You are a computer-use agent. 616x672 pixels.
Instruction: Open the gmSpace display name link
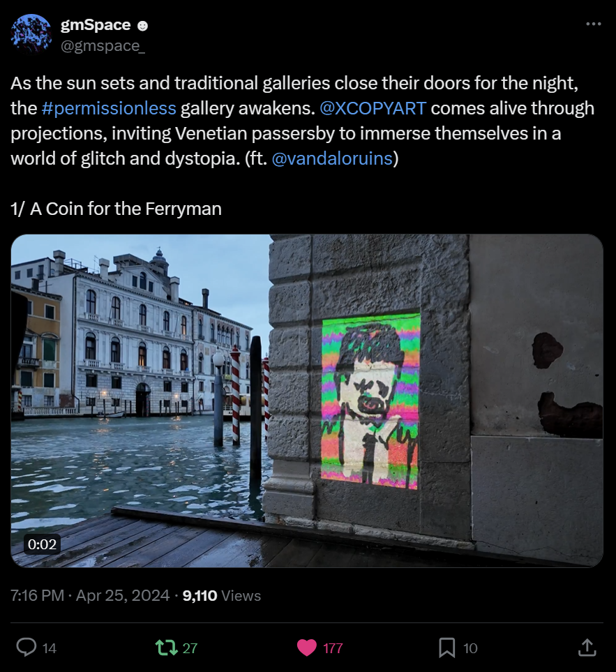tap(96, 25)
